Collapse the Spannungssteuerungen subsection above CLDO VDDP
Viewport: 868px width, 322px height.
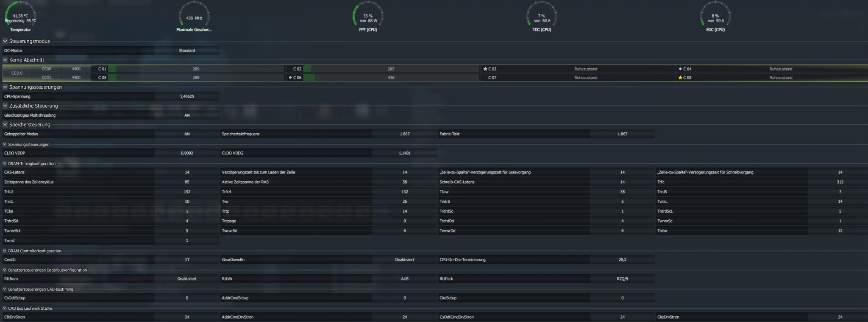pos(5,144)
